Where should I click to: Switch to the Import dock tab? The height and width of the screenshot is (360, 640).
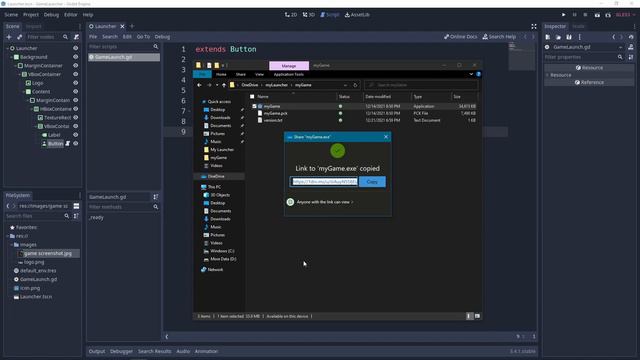pos(33,27)
